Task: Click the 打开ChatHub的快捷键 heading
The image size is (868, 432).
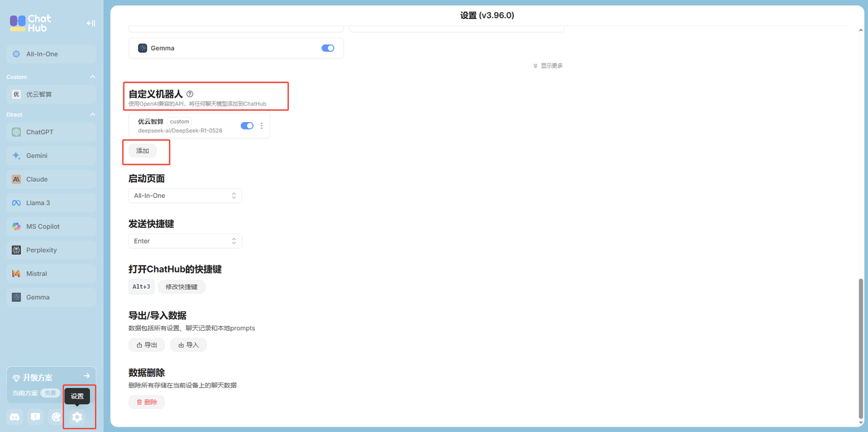Action: coord(175,269)
